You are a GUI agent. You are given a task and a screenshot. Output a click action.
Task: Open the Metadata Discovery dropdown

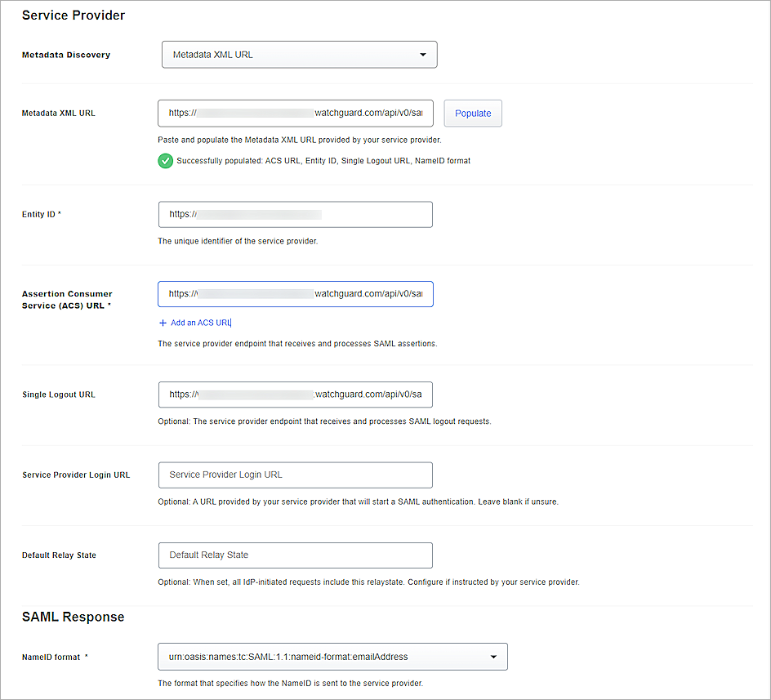[299, 54]
